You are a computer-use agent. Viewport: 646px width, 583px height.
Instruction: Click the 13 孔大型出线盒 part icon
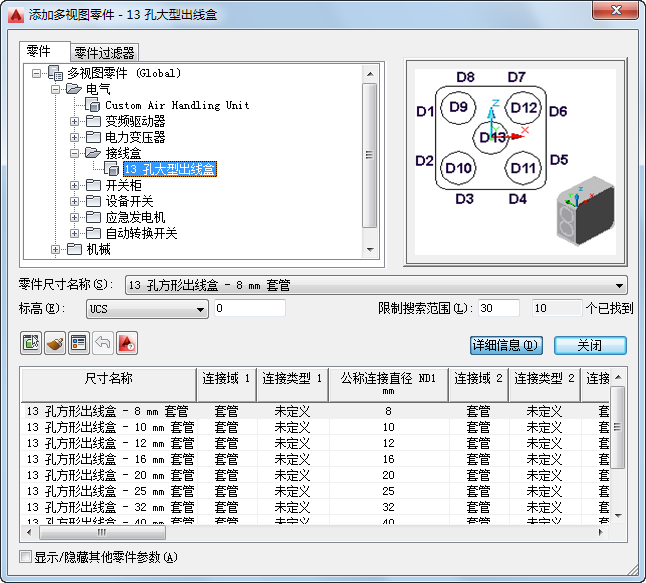pyautogui.click(x=112, y=169)
